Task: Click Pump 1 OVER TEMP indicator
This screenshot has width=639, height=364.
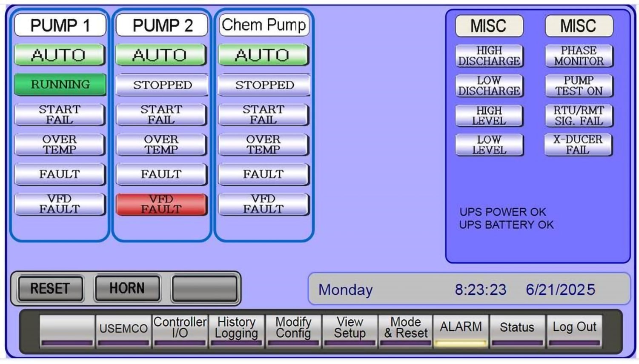Action: coord(60,145)
